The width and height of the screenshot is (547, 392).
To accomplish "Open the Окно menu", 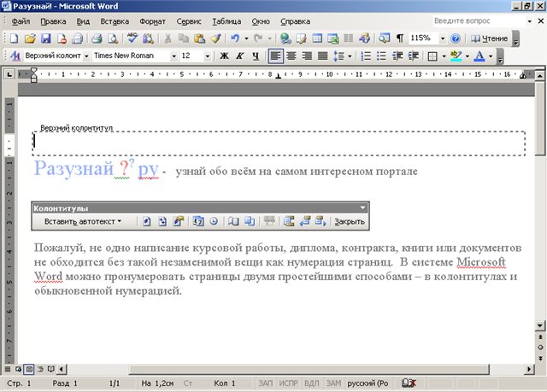I will [261, 21].
